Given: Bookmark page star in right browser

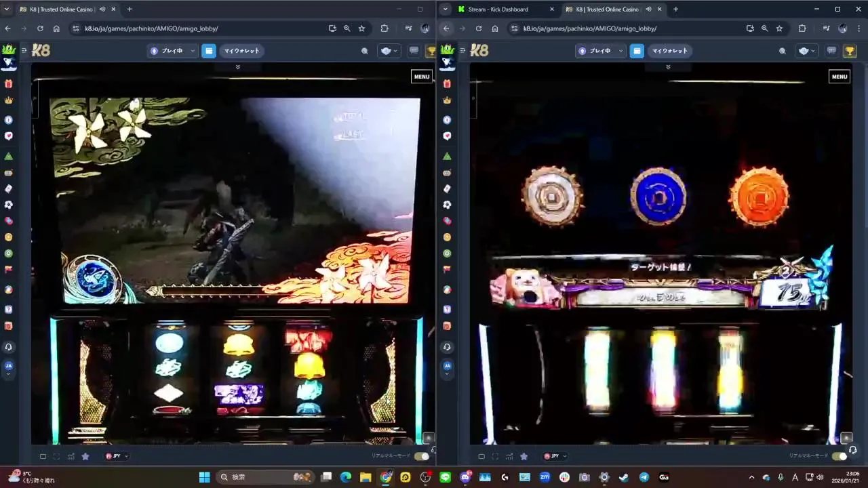Looking at the screenshot, I should tap(779, 28).
